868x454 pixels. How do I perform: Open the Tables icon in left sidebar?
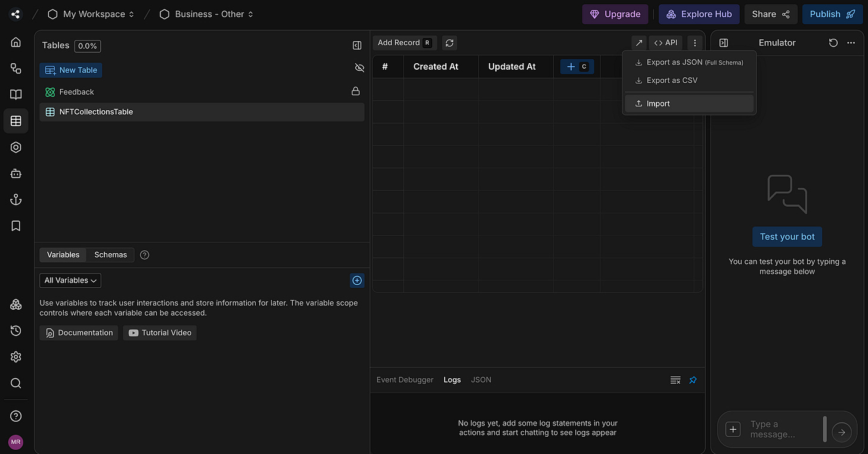(16, 121)
